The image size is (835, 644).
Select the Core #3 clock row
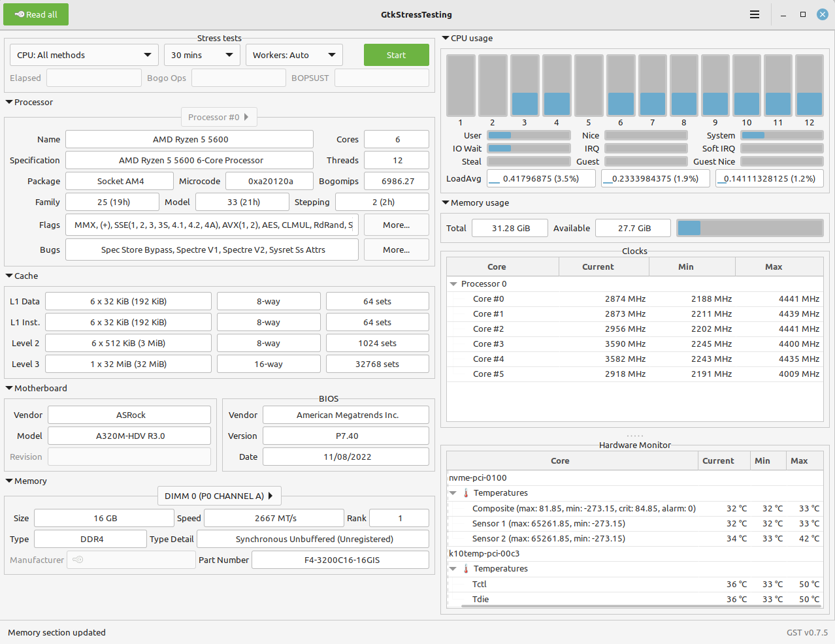635,344
